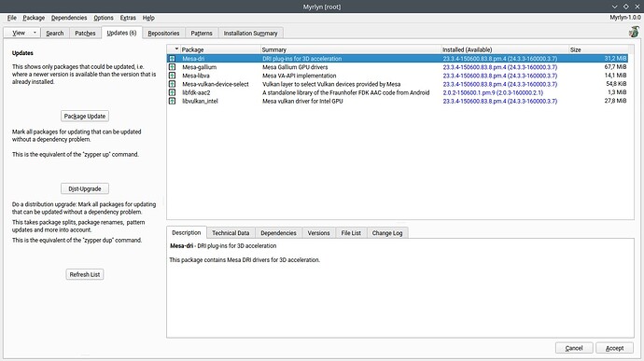
Task: Click the status icon for Mesa-vulkan-device-select
Action: [x=173, y=84]
